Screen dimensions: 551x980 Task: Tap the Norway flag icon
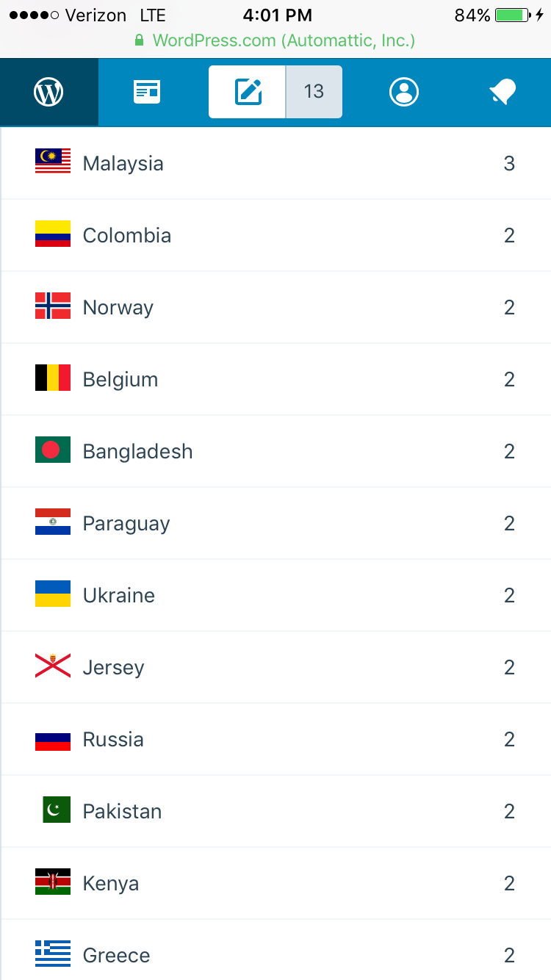point(53,307)
